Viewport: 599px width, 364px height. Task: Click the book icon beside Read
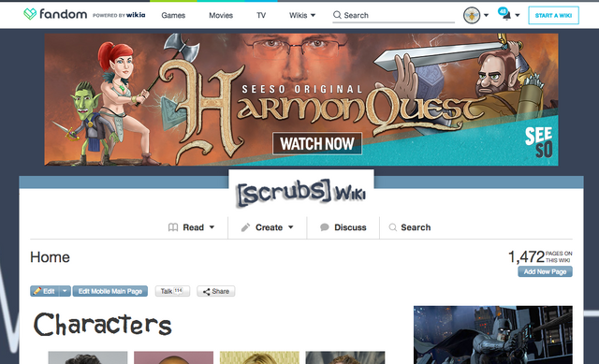[173, 227]
